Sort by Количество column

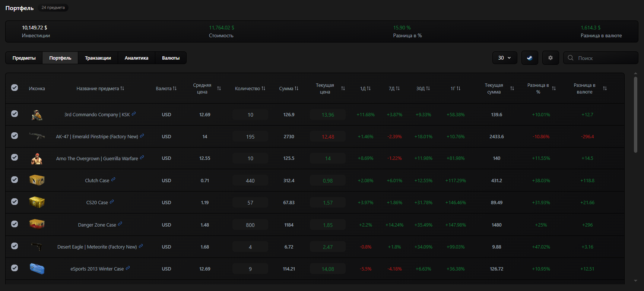(263, 88)
